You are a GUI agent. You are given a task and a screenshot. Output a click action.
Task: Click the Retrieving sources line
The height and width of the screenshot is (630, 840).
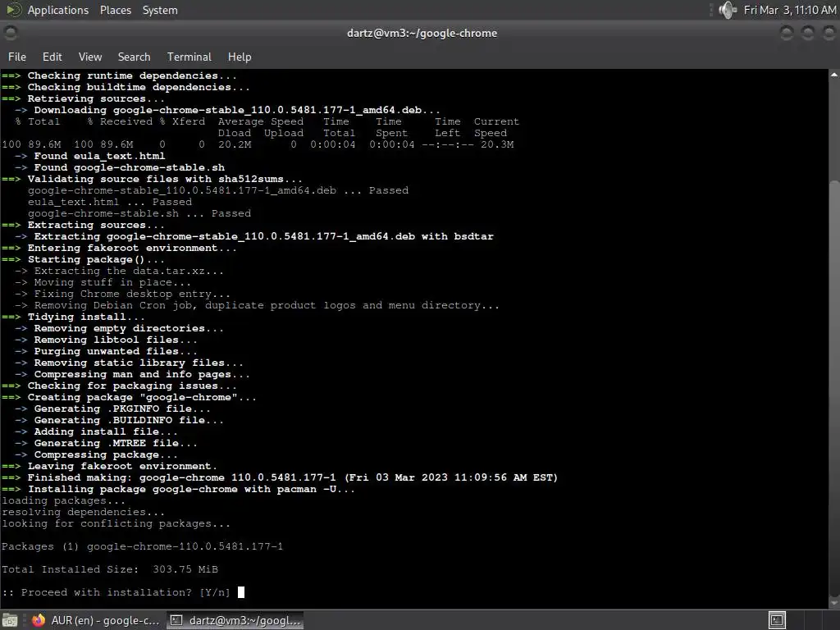[83, 98]
